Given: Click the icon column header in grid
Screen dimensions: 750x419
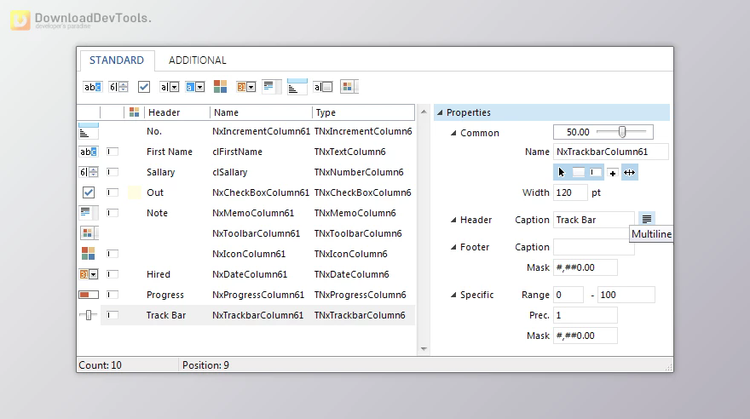Looking at the screenshot, I should 134,112.
